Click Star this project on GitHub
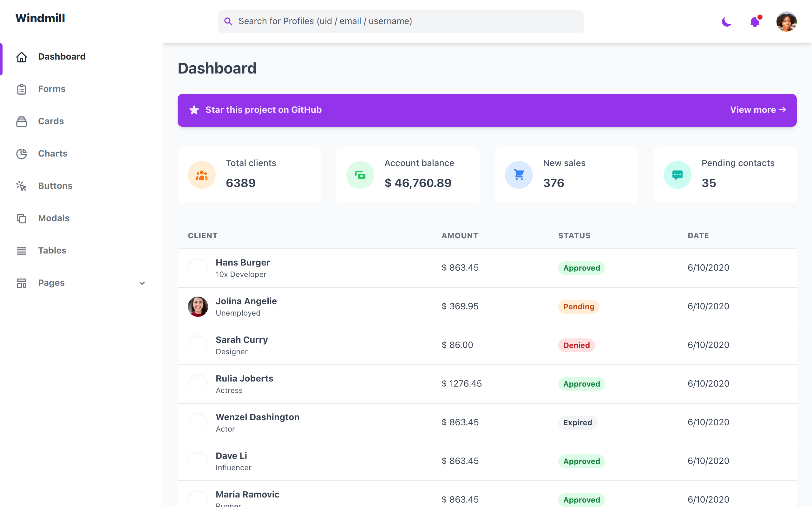 coord(263,110)
